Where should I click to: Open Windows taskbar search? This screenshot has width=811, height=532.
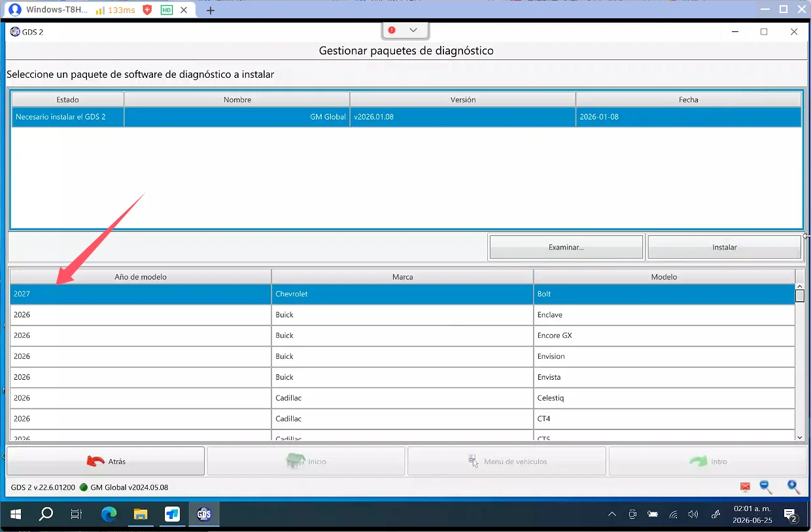[46, 514]
